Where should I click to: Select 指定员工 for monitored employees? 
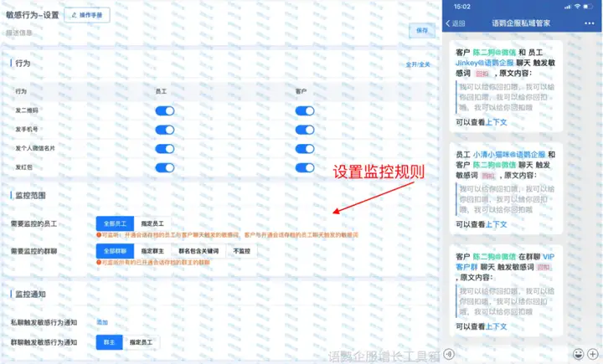pos(152,224)
